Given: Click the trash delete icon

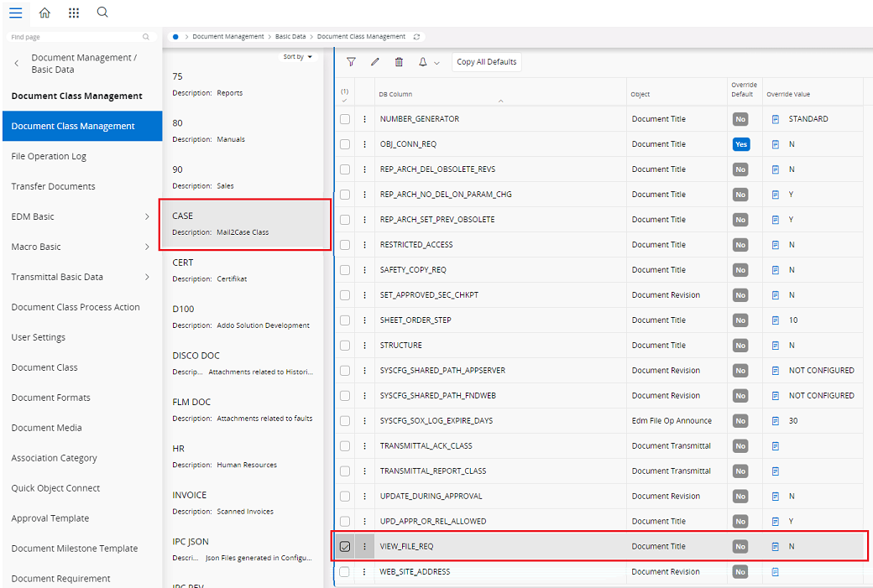Looking at the screenshot, I should pyautogui.click(x=399, y=62).
